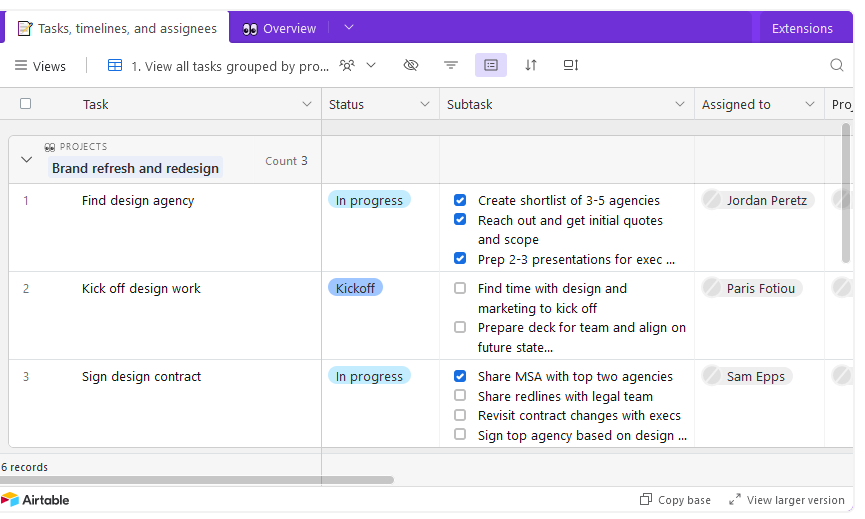Click eyes emoji beside PROJECTS label
The width and height of the screenshot is (865, 519).
tap(50, 147)
